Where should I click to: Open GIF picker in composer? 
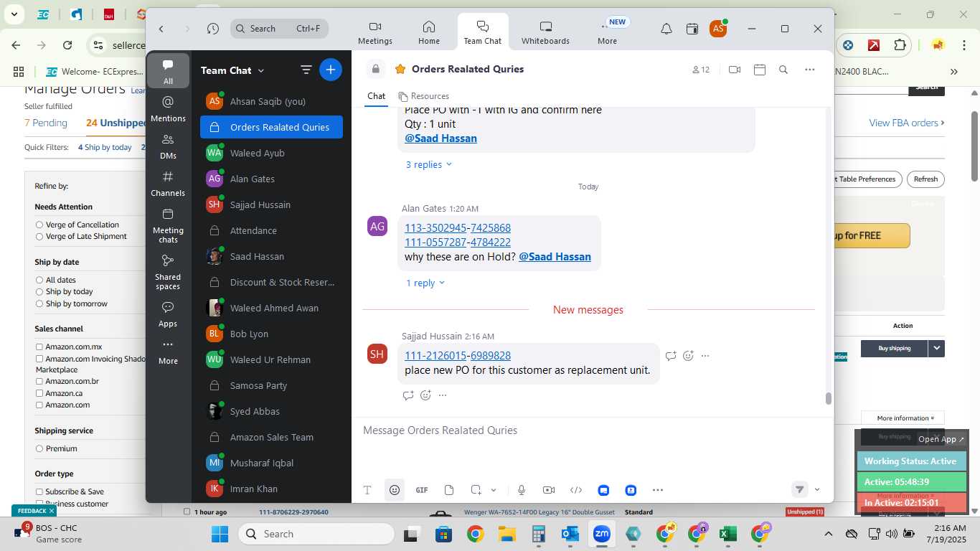click(x=422, y=490)
